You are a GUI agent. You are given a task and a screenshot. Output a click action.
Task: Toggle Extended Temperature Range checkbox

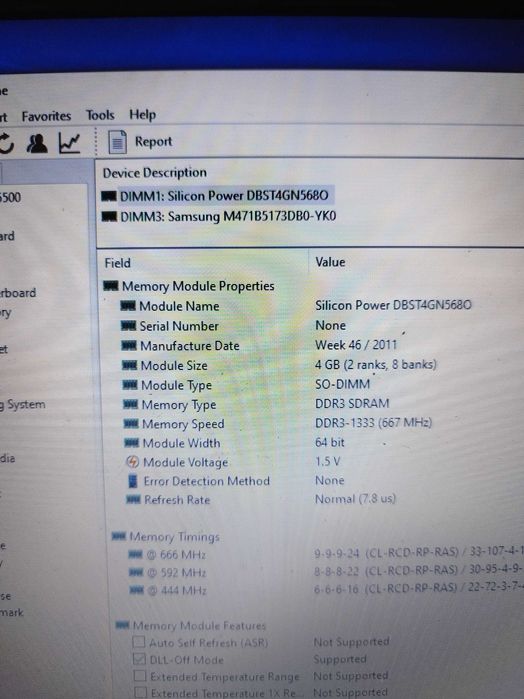140,676
